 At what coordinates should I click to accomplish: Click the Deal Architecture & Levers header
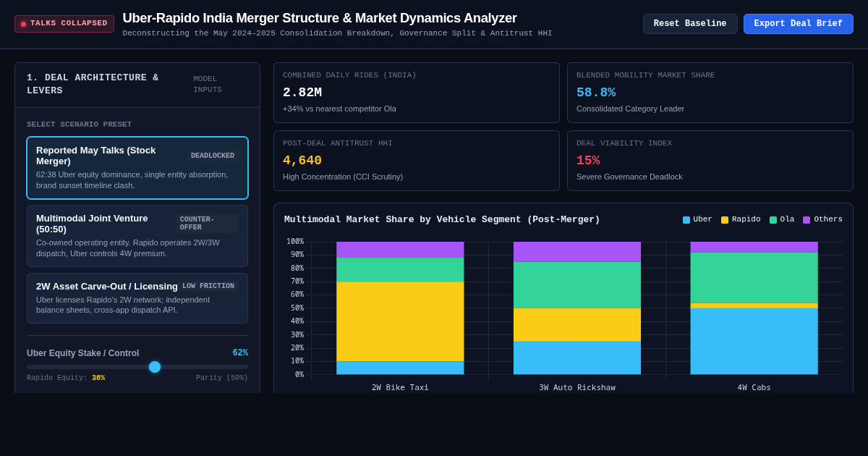click(93, 85)
